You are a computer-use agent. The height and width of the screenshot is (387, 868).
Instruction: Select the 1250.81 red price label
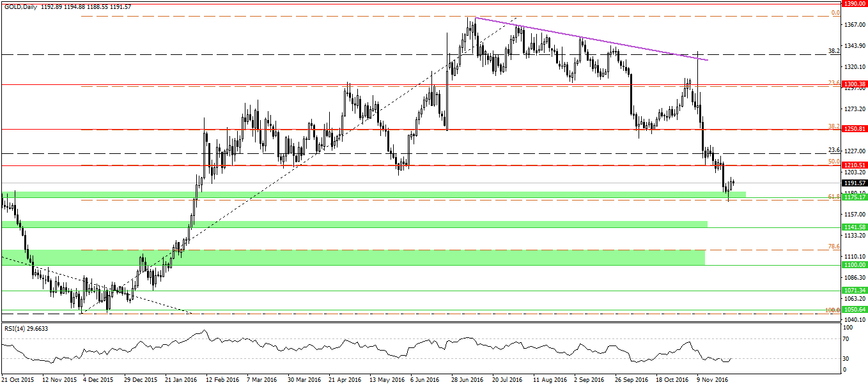(x=854, y=129)
